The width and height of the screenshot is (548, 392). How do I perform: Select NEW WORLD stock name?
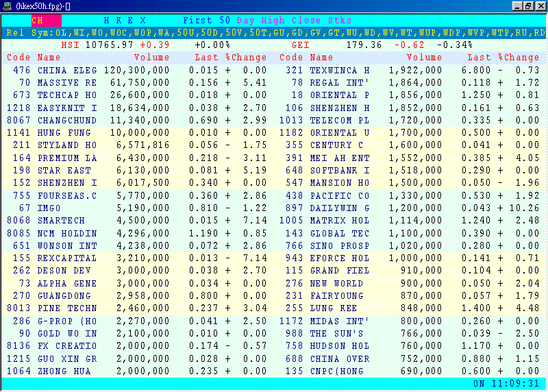[337, 284]
